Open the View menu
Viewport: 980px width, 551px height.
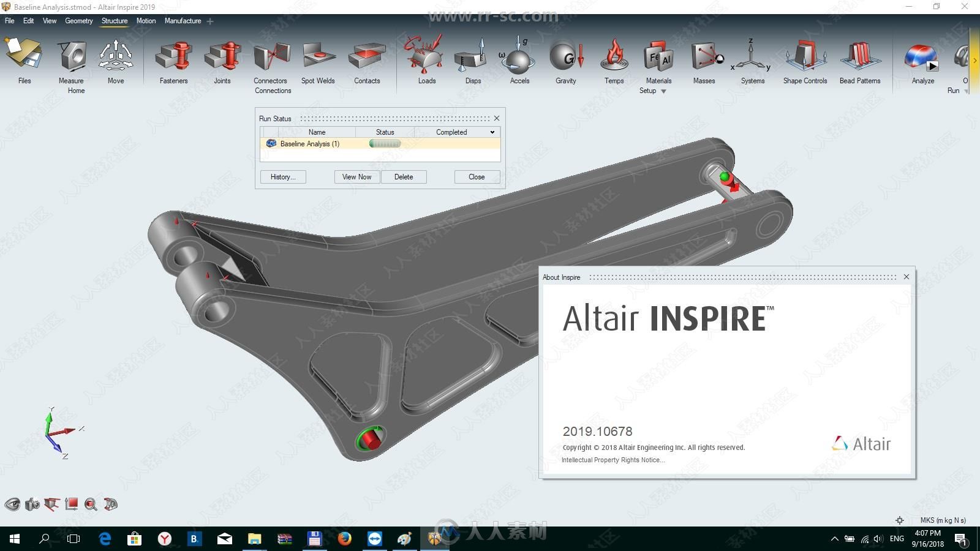50,21
